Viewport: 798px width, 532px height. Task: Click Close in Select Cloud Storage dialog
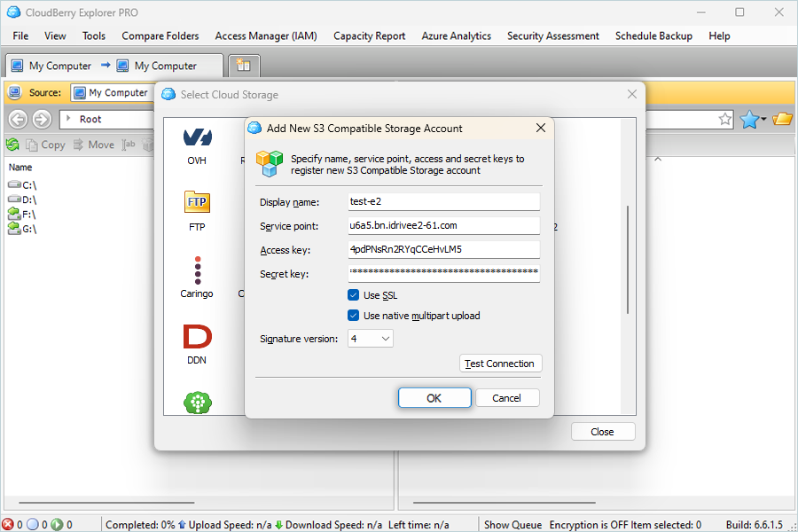pyautogui.click(x=603, y=432)
